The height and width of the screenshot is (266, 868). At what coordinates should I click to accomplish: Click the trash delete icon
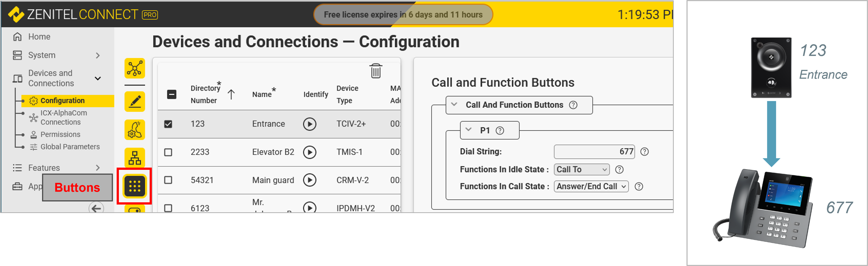click(x=375, y=71)
